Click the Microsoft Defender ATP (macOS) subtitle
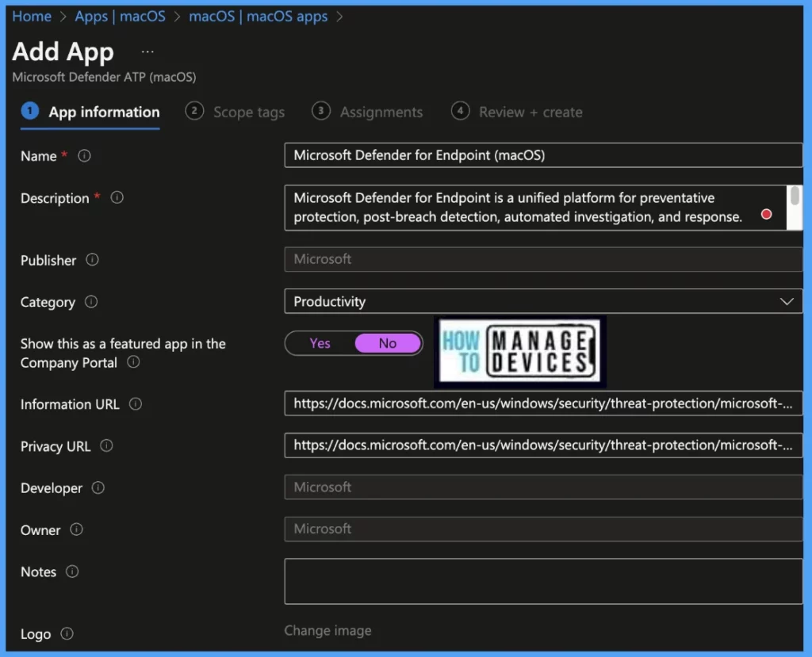812x657 pixels. click(x=104, y=77)
